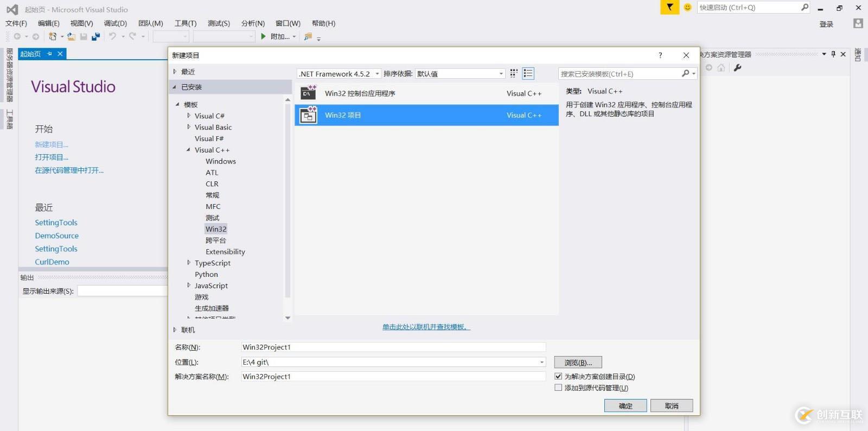
Task: Click the green start/attach play icon
Action: [x=263, y=36]
